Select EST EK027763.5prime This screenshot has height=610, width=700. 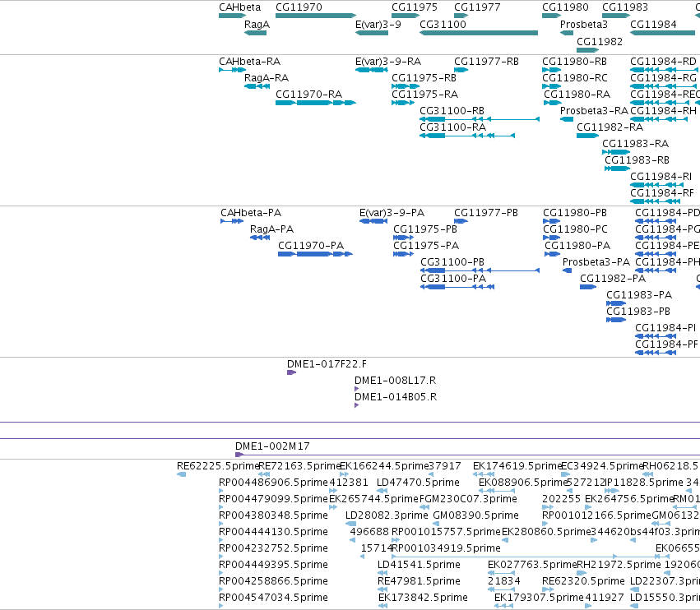pos(532,565)
